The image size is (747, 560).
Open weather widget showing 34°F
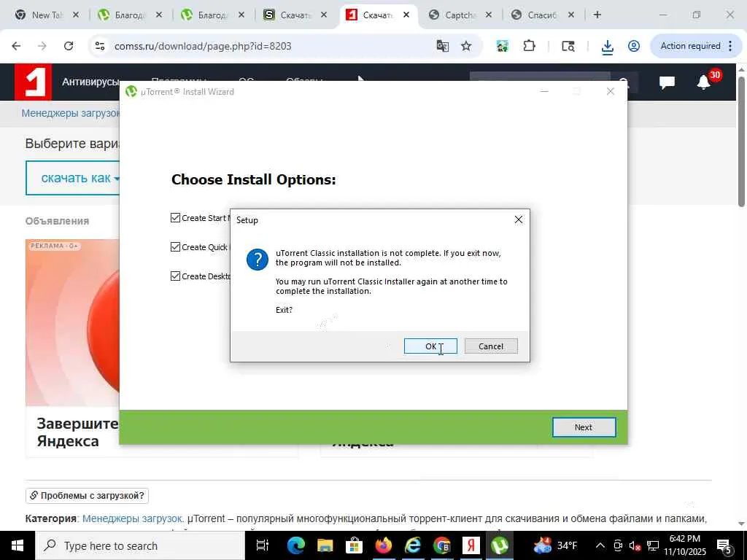pyautogui.click(x=555, y=545)
